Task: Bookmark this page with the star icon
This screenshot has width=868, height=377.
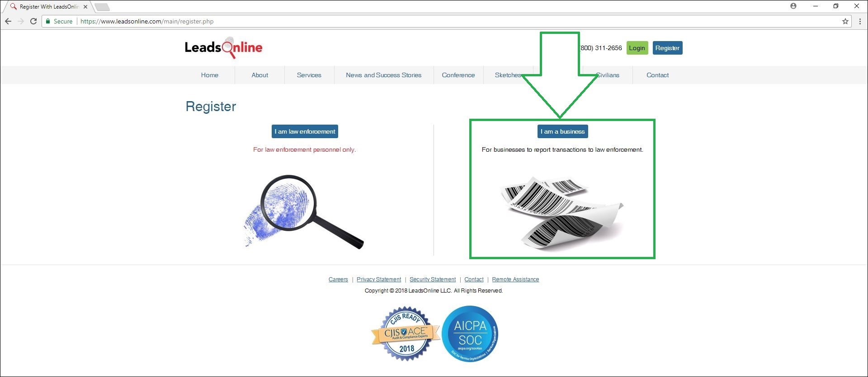Action: coord(845,21)
